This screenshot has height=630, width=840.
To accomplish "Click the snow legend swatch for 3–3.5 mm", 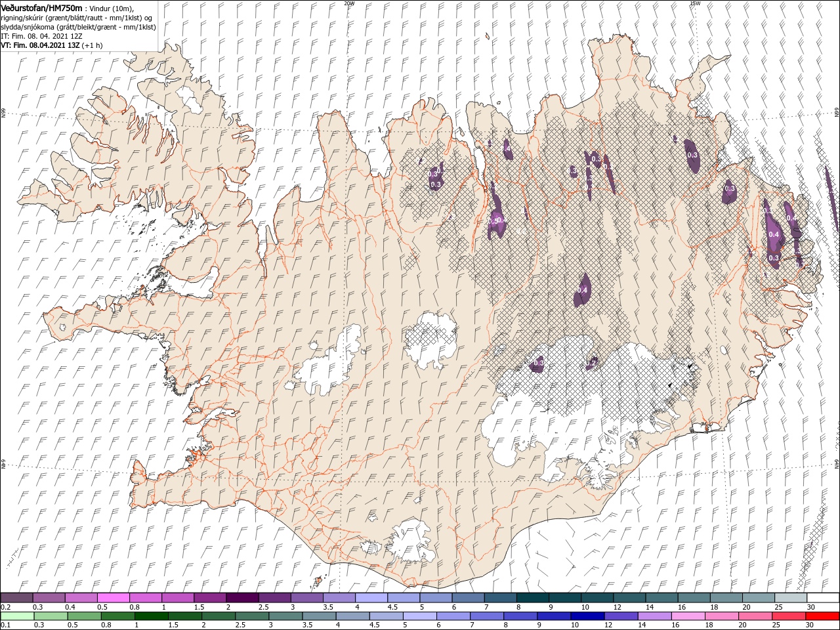I will click(306, 598).
